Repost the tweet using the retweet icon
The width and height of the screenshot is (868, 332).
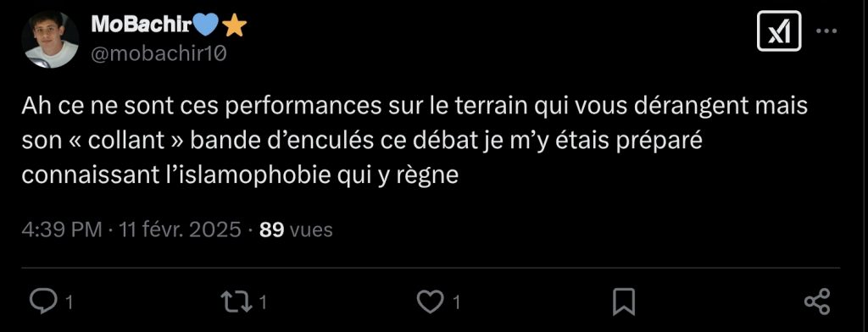[x=236, y=302]
